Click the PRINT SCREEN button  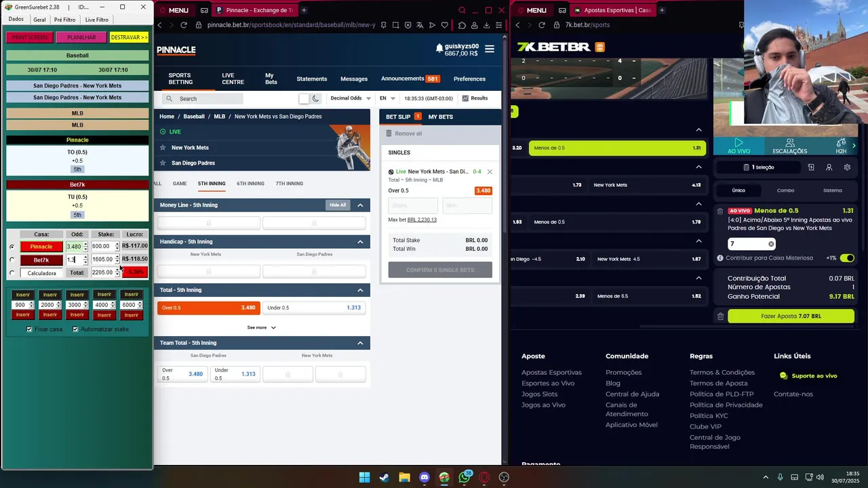click(30, 37)
